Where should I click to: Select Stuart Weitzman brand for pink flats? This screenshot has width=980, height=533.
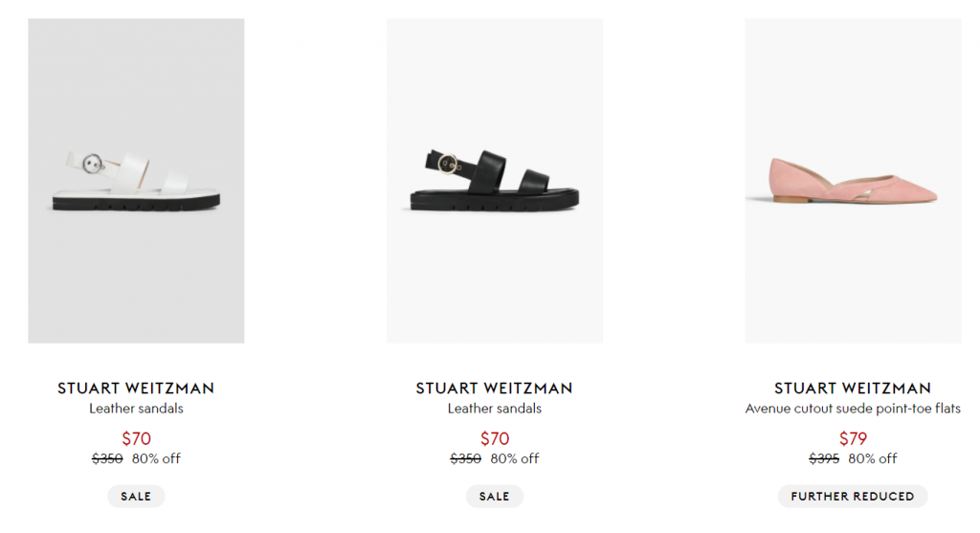[x=853, y=389]
